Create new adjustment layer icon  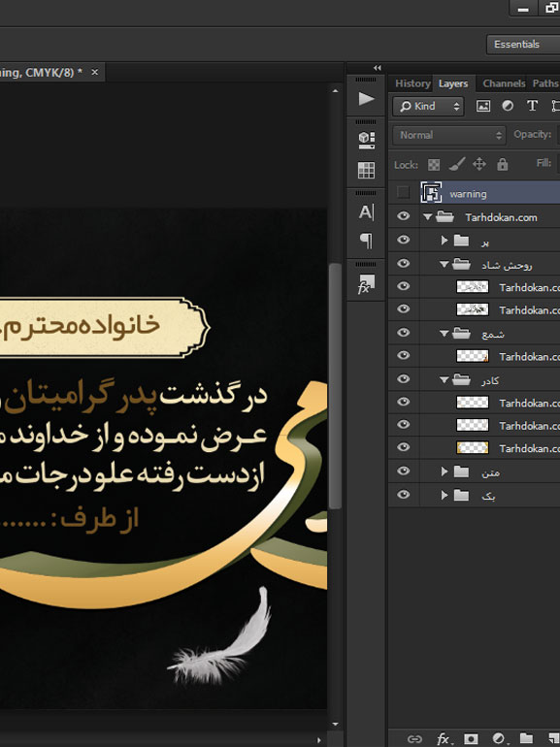(x=499, y=738)
